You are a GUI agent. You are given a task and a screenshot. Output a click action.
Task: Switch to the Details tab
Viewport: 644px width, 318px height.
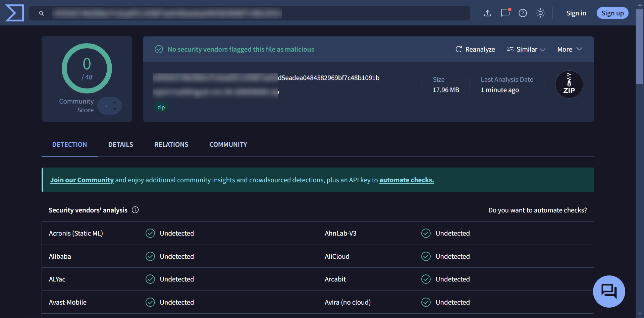120,144
